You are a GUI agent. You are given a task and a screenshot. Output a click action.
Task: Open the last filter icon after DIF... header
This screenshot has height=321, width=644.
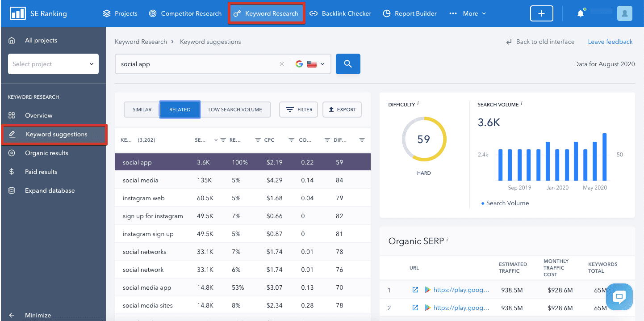click(x=362, y=140)
